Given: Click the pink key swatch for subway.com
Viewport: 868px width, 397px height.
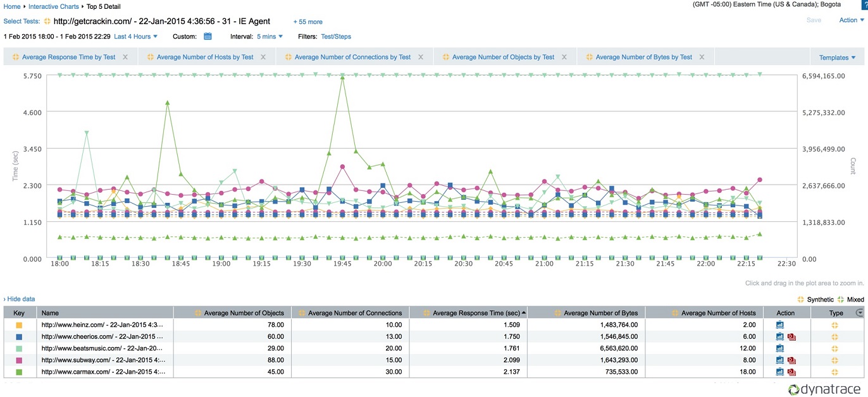Looking at the screenshot, I should pos(19,360).
